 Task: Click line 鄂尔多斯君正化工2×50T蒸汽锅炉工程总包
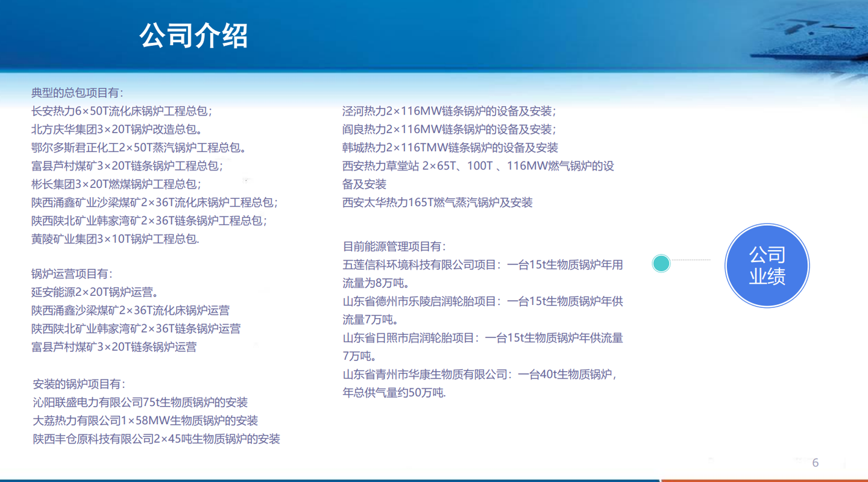click(x=139, y=148)
